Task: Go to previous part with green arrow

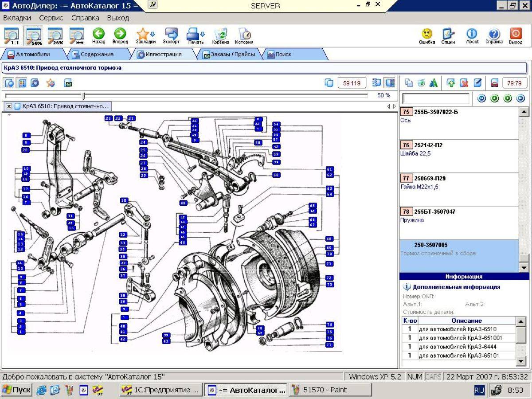Action: [495, 98]
